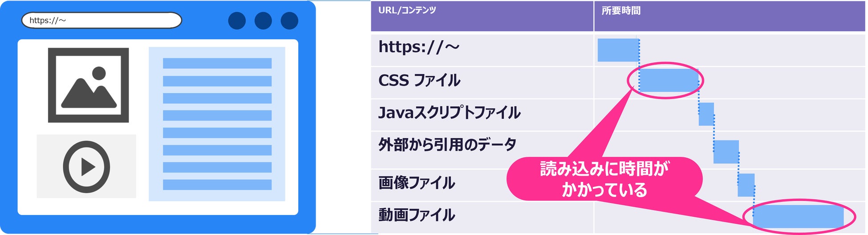The width and height of the screenshot is (868, 235).
Task: Click the https://~ timing bar
Action: (x=618, y=50)
